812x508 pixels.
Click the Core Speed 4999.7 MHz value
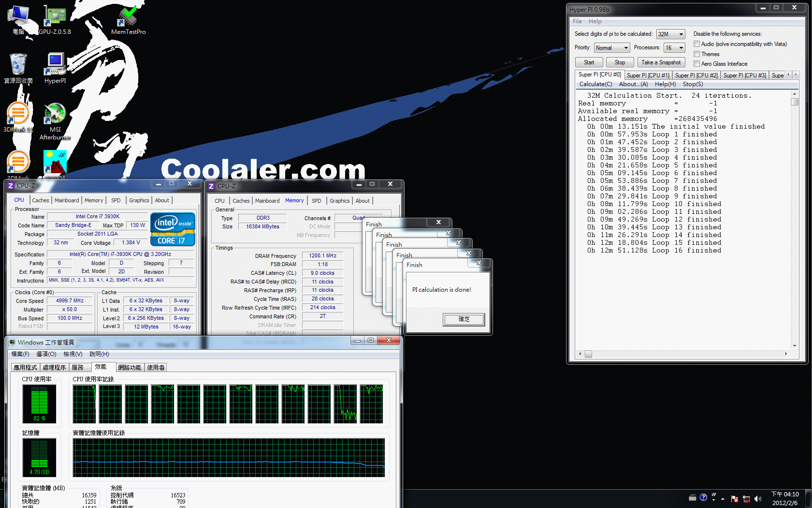coord(70,300)
